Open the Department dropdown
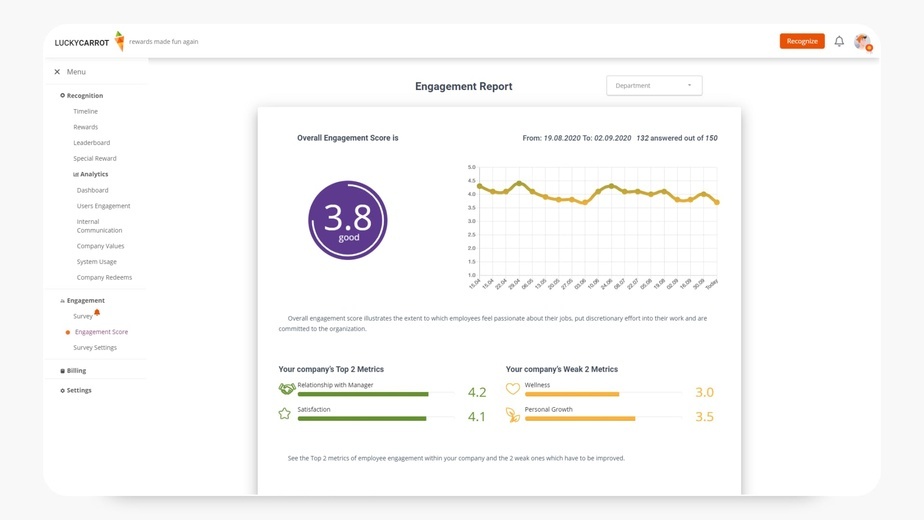 [x=654, y=85]
